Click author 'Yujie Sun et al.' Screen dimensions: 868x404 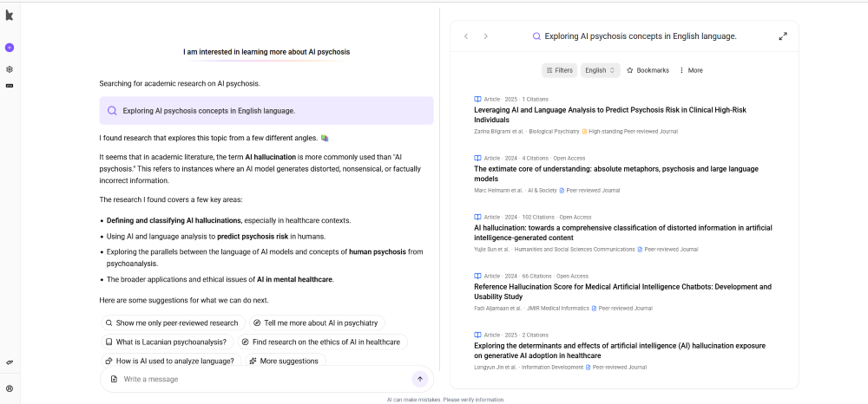tap(491, 250)
